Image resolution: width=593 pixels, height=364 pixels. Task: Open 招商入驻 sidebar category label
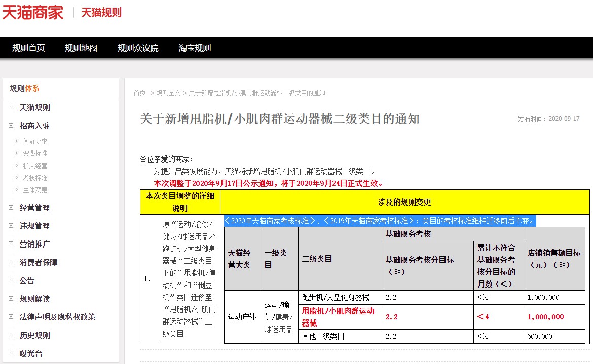coord(35,126)
